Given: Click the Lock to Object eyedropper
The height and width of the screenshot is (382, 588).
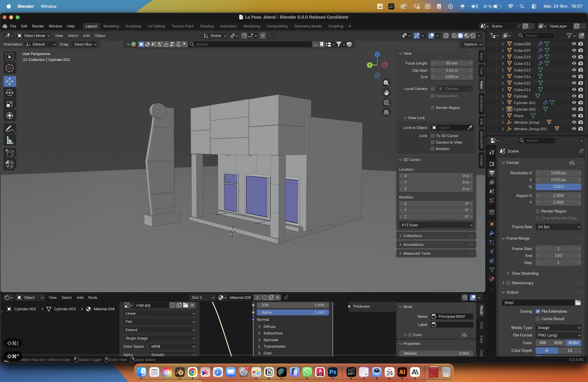Looking at the screenshot, I should [470, 127].
